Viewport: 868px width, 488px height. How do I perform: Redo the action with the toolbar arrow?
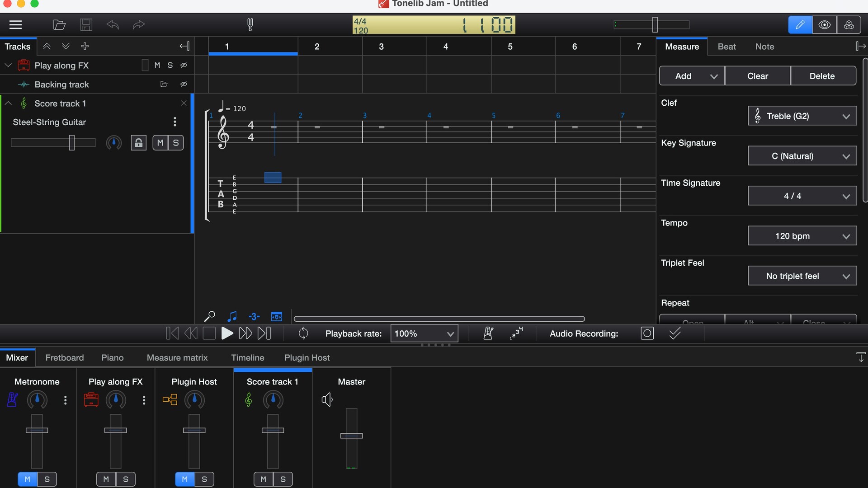[x=139, y=25]
